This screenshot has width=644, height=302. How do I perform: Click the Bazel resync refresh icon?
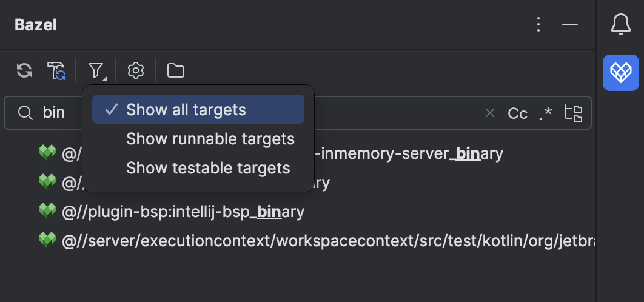click(x=24, y=71)
